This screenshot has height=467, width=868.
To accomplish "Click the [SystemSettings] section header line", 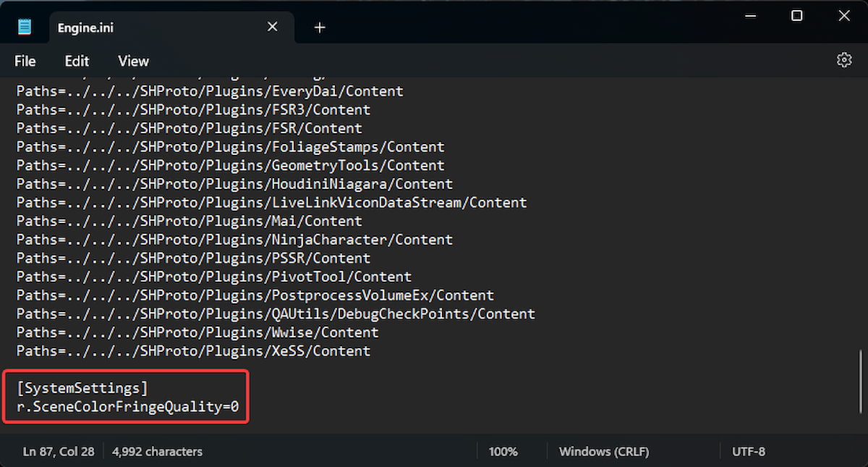I will [x=82, y=388].
